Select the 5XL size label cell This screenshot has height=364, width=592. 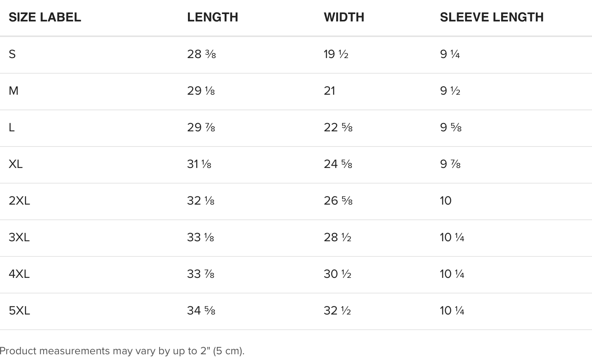point(19,311)
